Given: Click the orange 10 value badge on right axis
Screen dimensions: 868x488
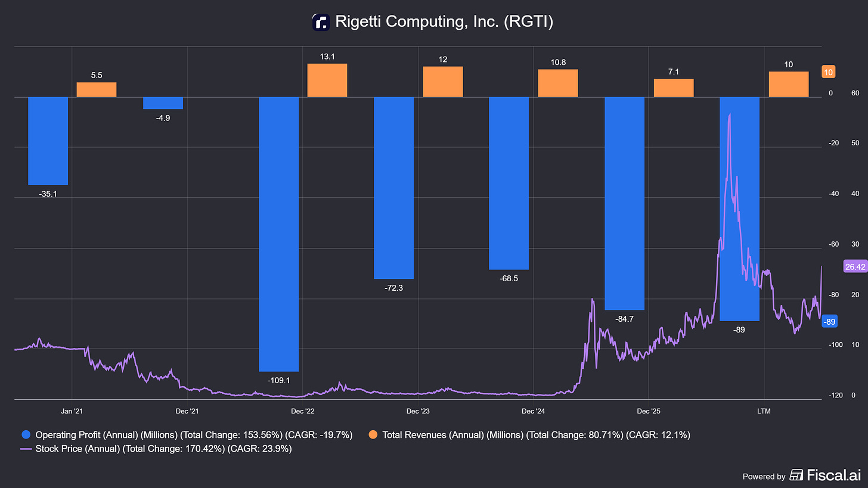Looking at the screenshot, I should pos(828,72).
